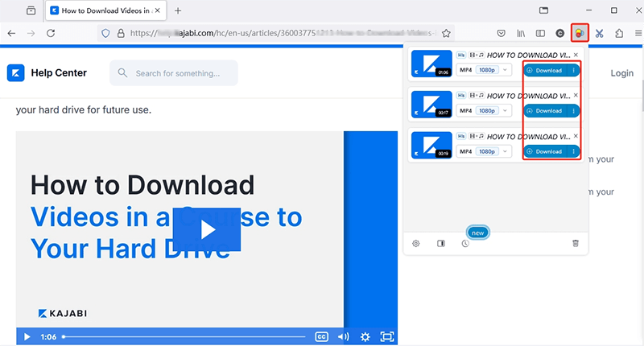Click the 00:19 video thumbnail in popup
This screenshot has width=644, height=346.
(431, 145)
